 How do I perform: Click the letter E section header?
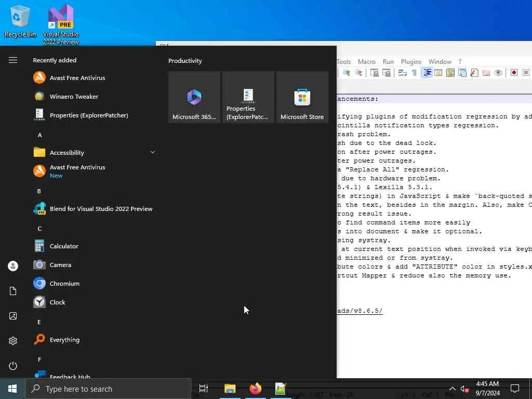39,322
